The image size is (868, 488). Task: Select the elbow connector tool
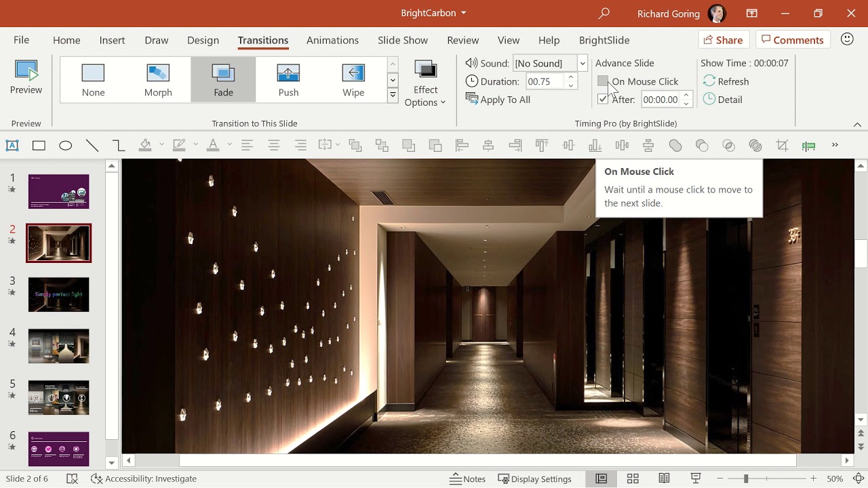tap(119, 145)
